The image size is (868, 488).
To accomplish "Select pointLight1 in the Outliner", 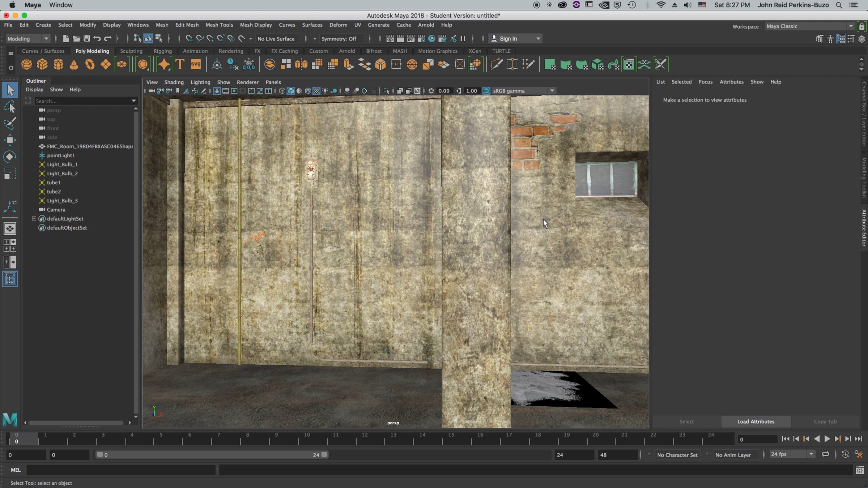I will pos(61,155).
